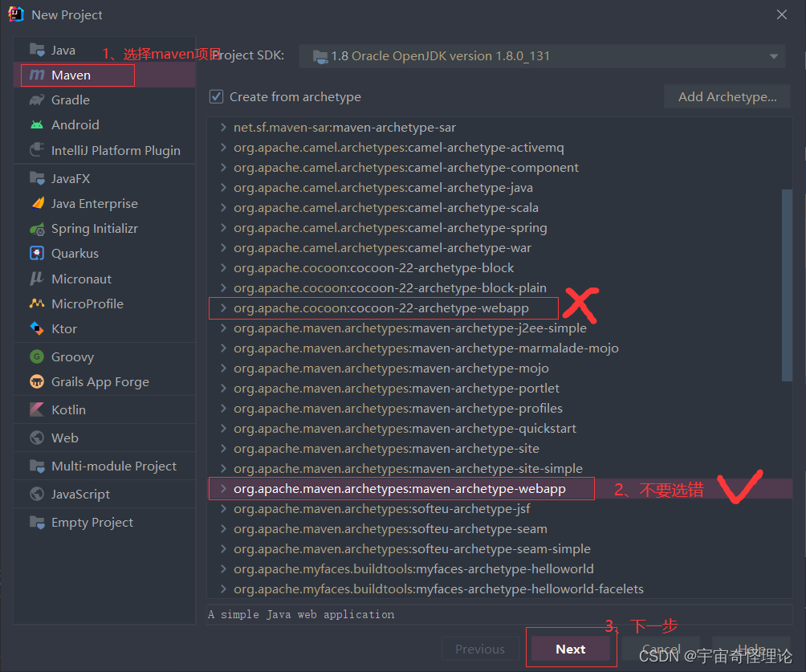
Task: Click the Grails App Forge icon
Action: 37,381
